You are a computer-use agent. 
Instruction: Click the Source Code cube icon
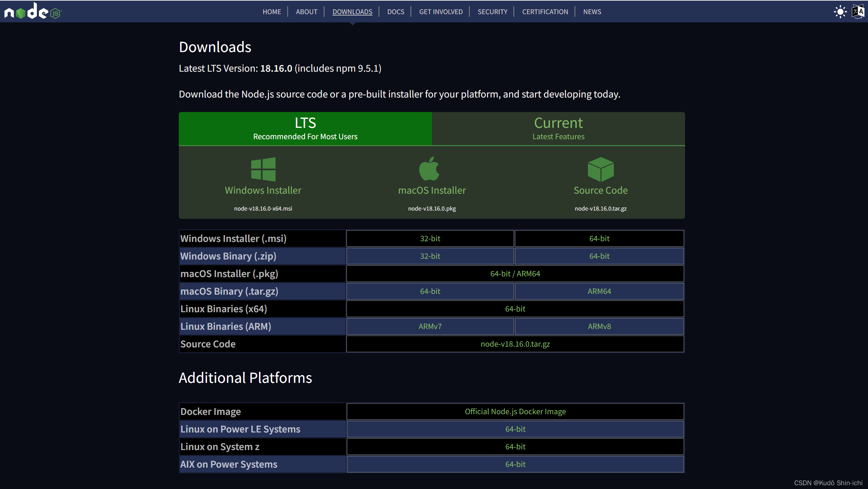[601, 169]
